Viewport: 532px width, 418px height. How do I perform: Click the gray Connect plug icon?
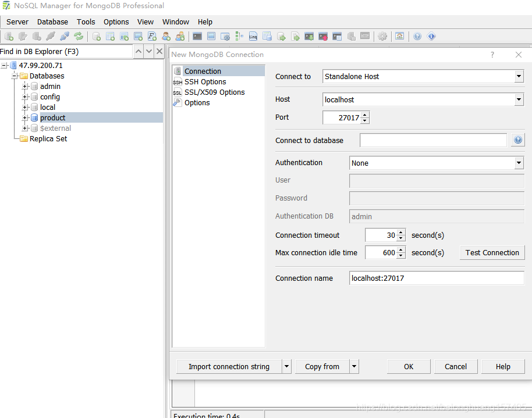pyautogui.click(x=51, y=36)
